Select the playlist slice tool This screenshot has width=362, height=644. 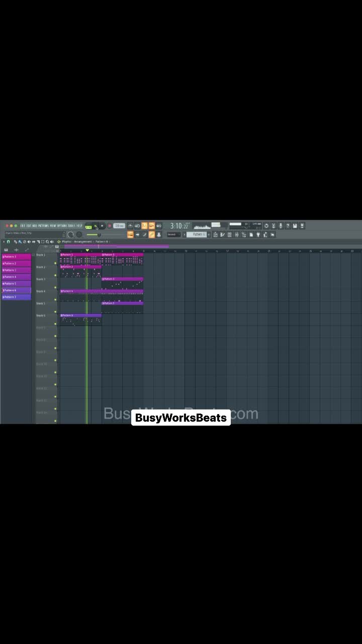coord(38,242)
